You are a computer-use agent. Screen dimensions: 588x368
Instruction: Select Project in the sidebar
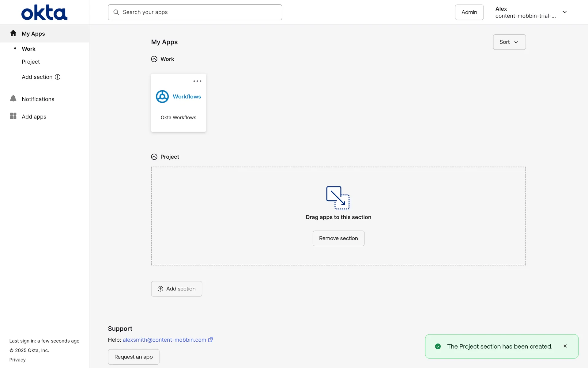(31, 62)
